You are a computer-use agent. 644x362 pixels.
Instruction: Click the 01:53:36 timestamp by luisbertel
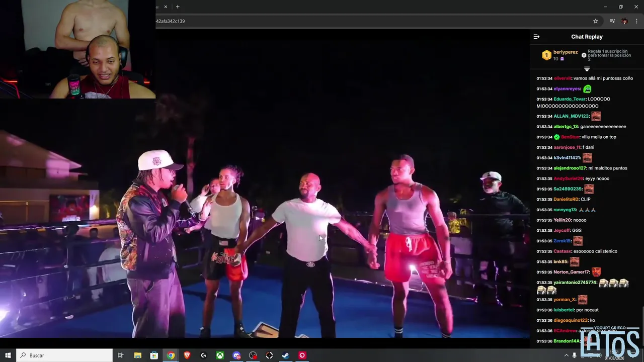pyautogui.click(x=544, y=310)
